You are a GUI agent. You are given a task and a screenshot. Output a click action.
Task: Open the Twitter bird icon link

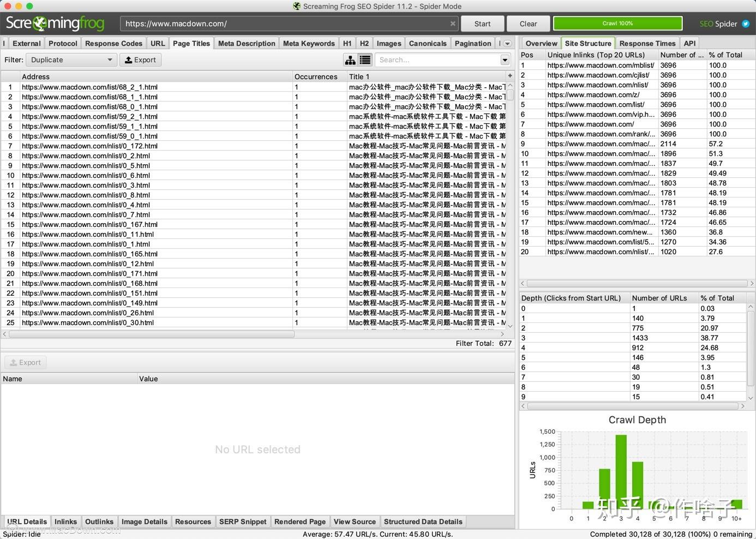(x=745, y=23)
